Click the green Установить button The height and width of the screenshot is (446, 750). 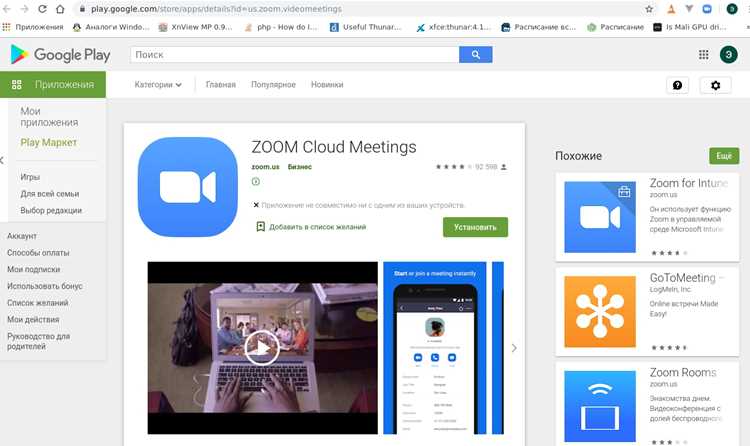pyautogui.click(x=475, y=227)
